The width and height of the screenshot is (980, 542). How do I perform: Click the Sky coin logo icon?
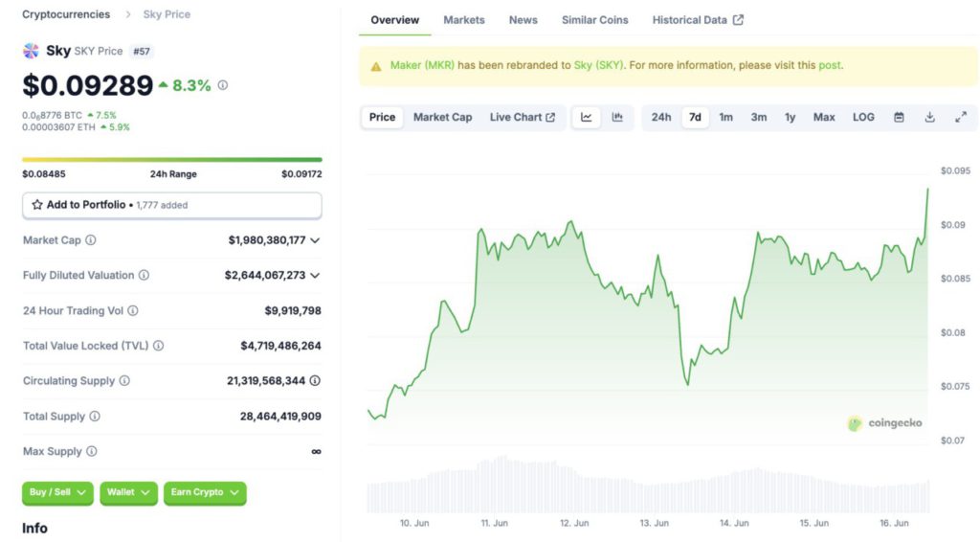click(31, 51)
